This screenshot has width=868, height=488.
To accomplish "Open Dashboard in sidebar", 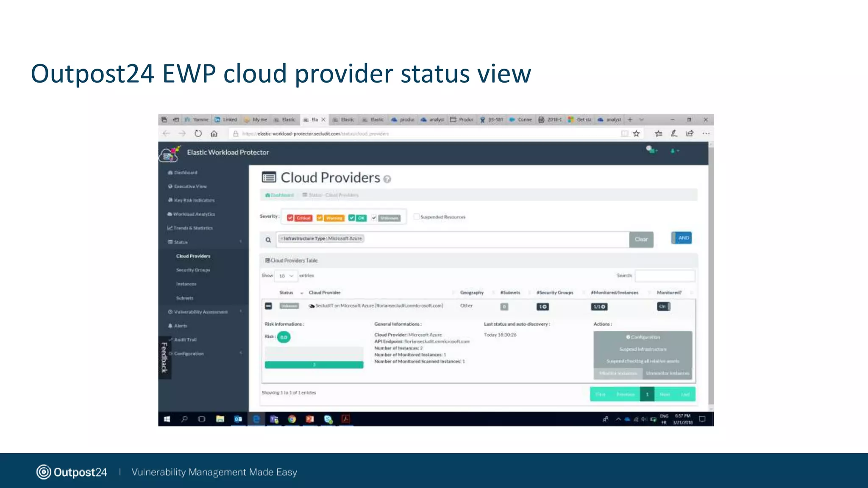I will tap(186, 172).
